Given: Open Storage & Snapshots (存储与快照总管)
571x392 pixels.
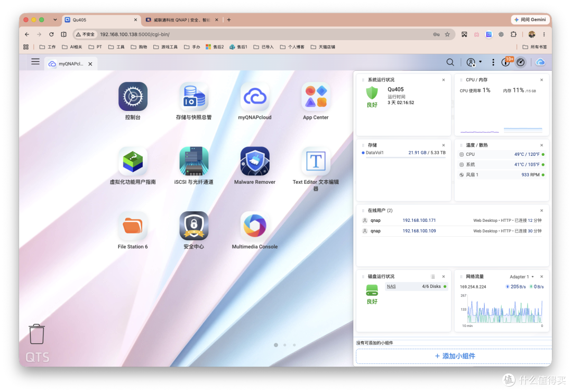Looking at the screenshot, I should pos(194,97).
